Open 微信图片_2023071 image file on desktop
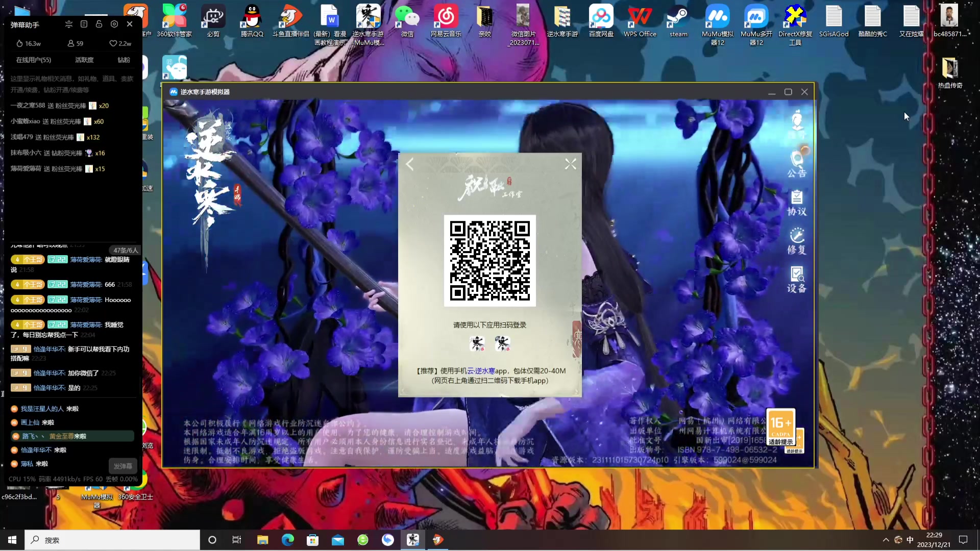The image size is (980, 551). coord(523,24)
